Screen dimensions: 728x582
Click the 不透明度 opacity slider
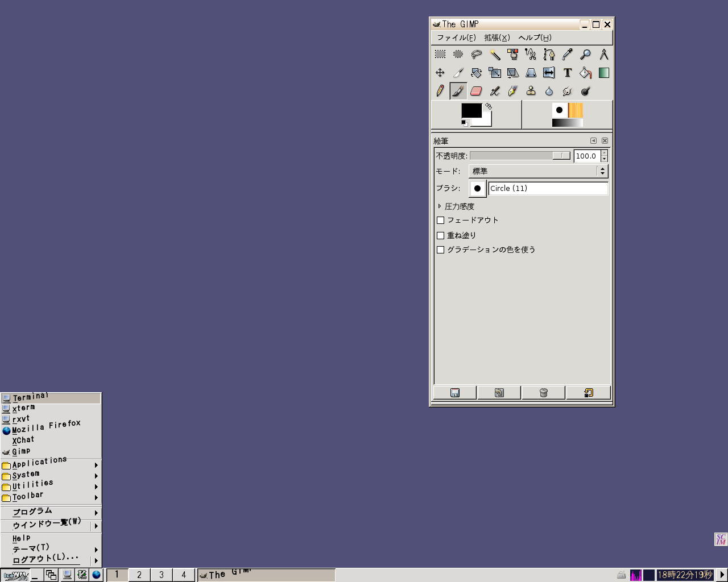coord(520,156)
